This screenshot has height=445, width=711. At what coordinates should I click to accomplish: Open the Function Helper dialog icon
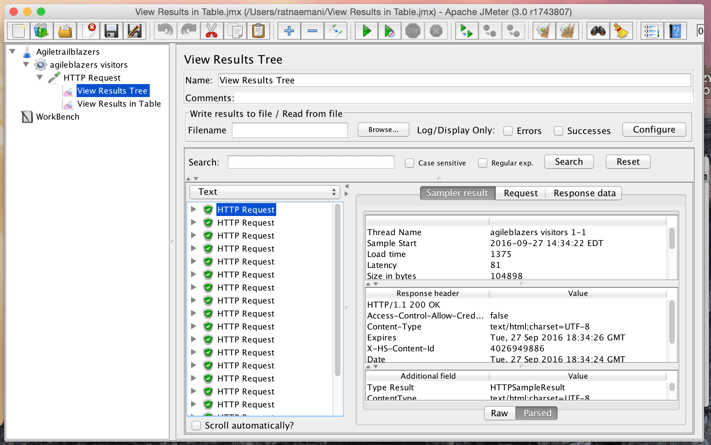[x=652, y=31]
